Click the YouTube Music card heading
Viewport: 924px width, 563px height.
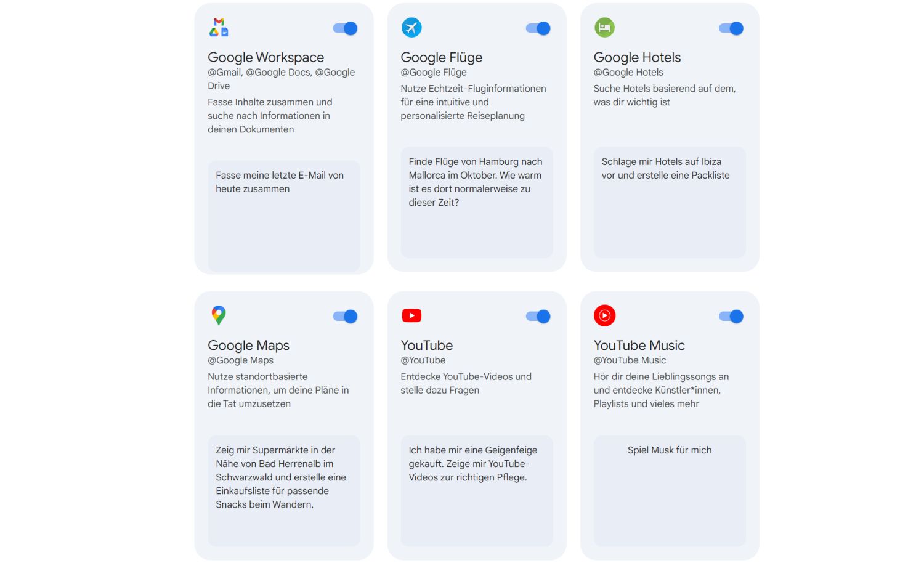pyautogui.click(x=639, y=346)
